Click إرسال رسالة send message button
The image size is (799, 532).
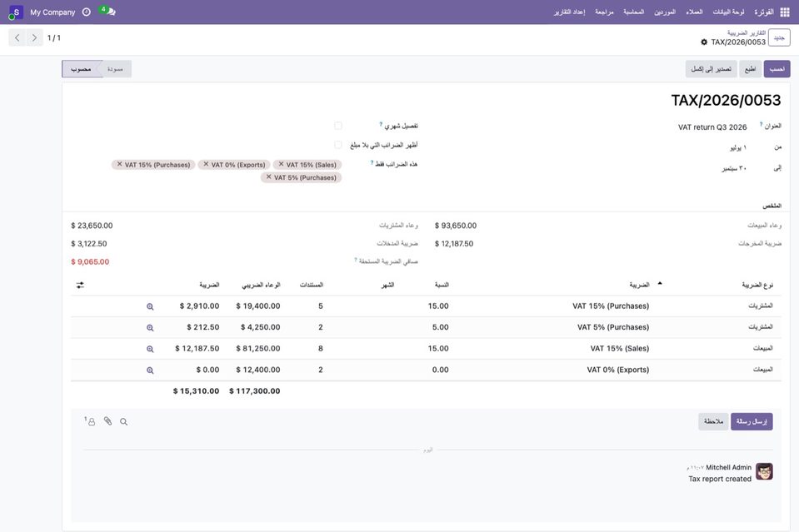(752, 421)
